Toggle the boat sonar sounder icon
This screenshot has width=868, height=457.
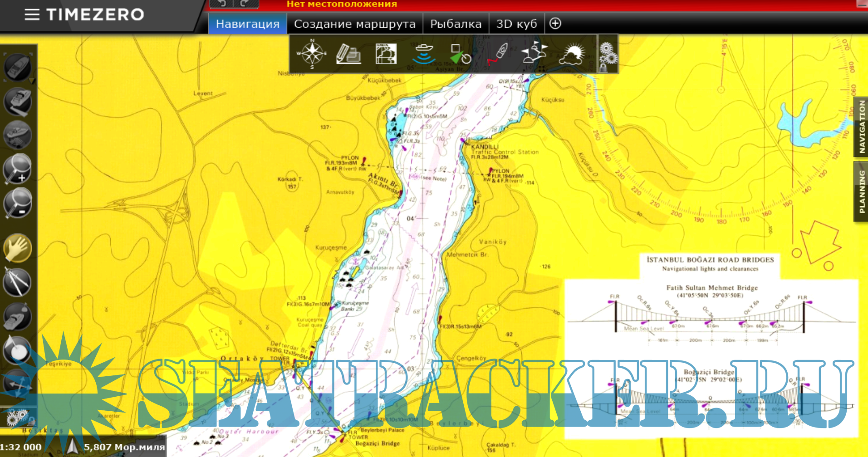(423, 54)
